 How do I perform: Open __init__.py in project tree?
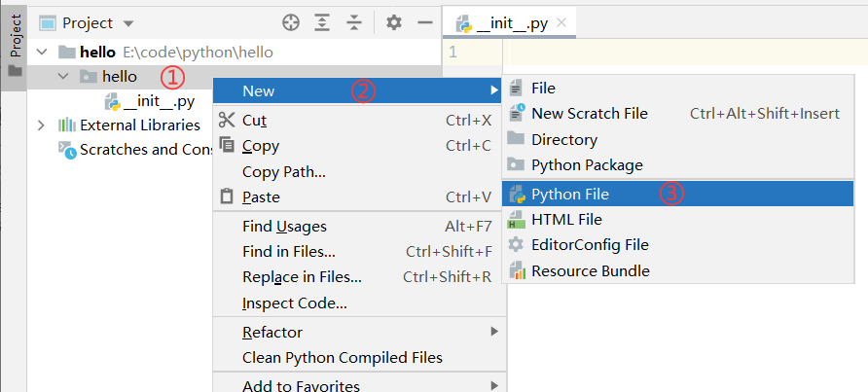point(159,100)
